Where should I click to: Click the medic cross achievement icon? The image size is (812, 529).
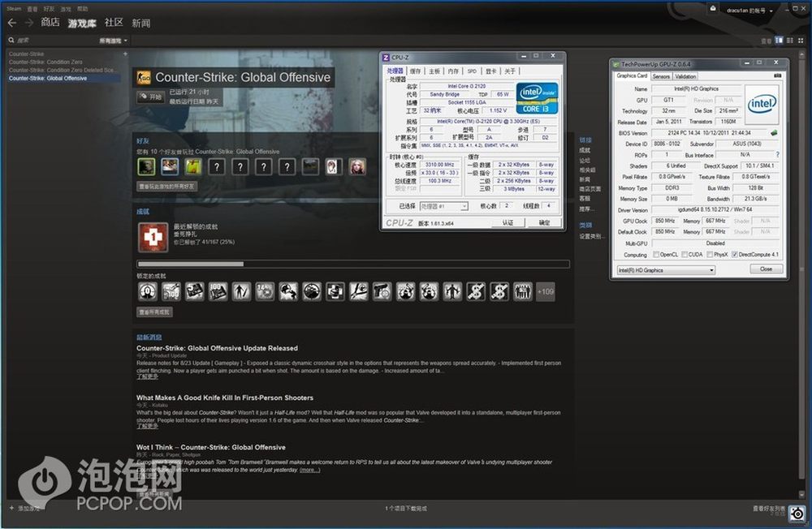tap(153, 237)
